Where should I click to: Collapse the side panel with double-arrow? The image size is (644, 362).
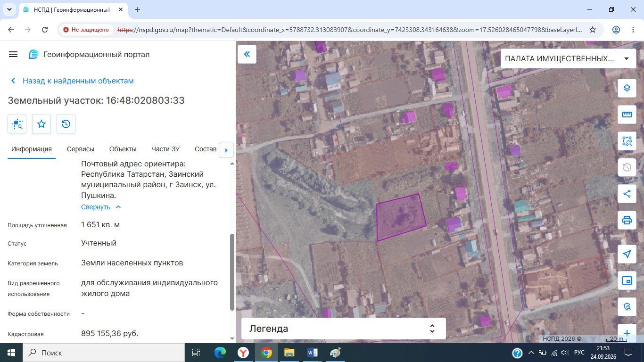[x=247, y=54]
